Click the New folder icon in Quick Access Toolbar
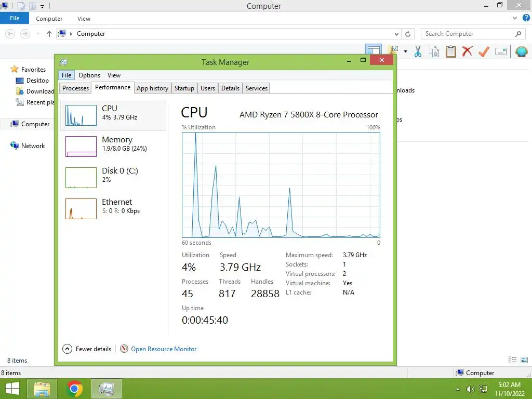This screenshot has width=532, height=399. [x=33, y=6]
